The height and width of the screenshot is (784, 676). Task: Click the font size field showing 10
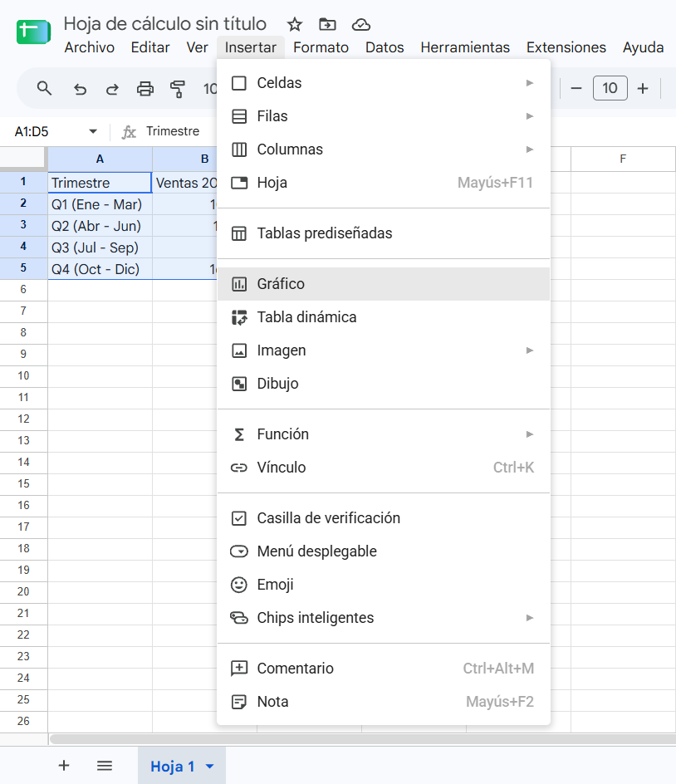[610, 88]
